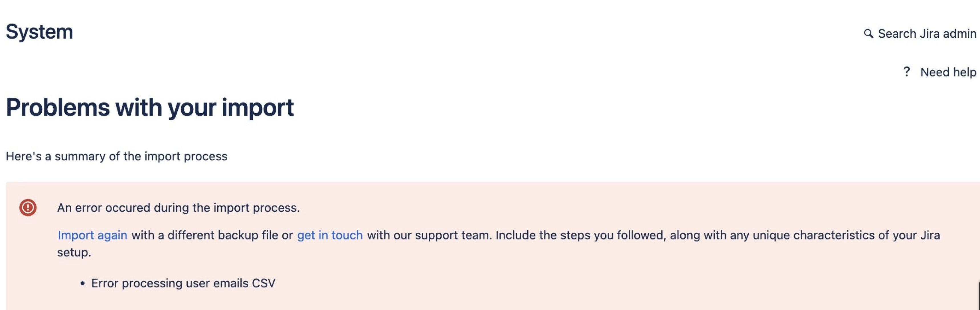The height and width of the screenshot is (310, 980).
Task: Open the Search Jira admin field
Action: (927, 33)
